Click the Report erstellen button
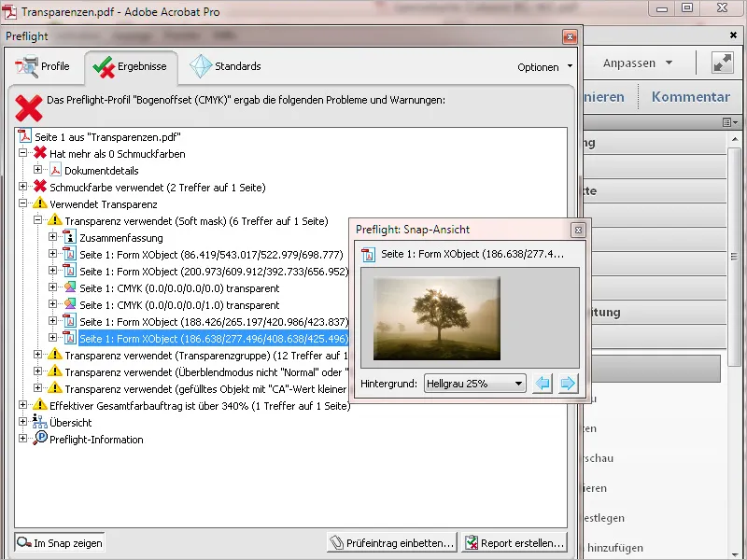The width and height of the screenshot is (747, 560). click(513, 541)
